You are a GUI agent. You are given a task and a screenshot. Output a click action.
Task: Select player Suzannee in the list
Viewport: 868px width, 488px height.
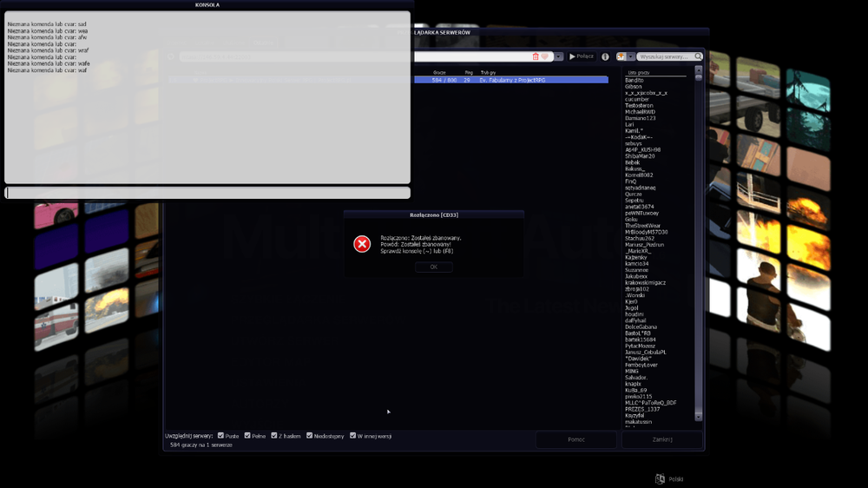pyautogui.click(x=636, y=270)
